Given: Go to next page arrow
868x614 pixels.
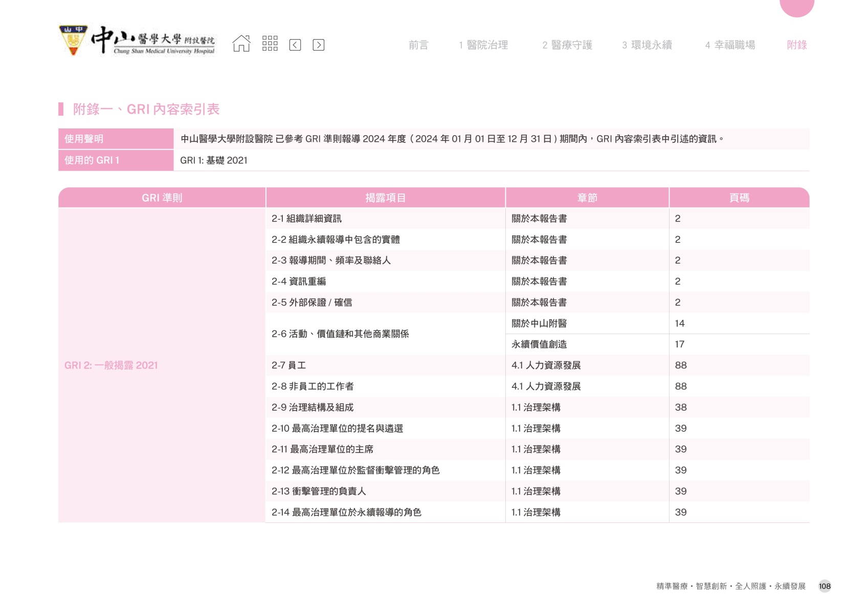Looking at the screenshot, I should 318,45.
